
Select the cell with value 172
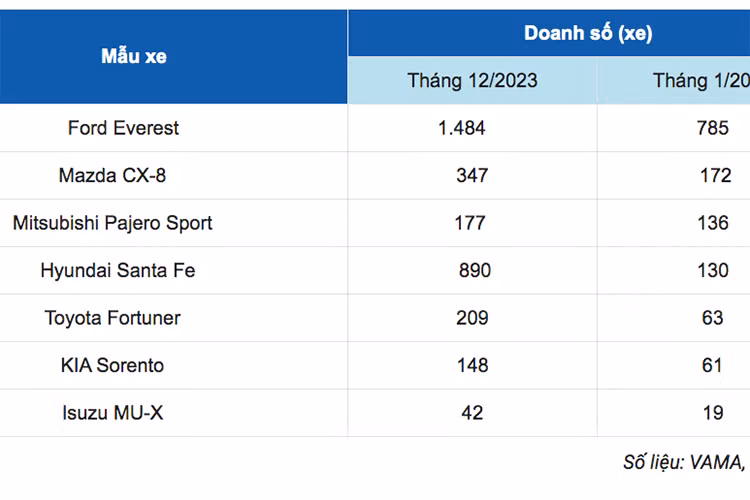pyautogui.click(x=713, y=176)
